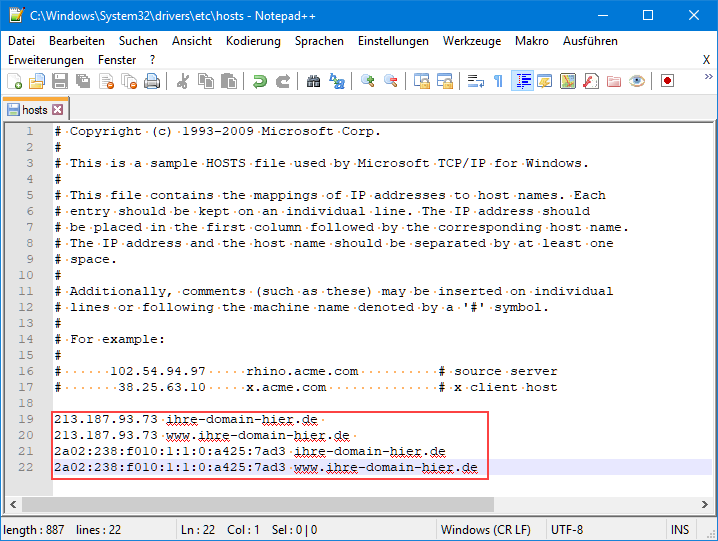Click the New file toolbar icon
The height and width of the screenshot is (541, 718).
click(16, 81)
